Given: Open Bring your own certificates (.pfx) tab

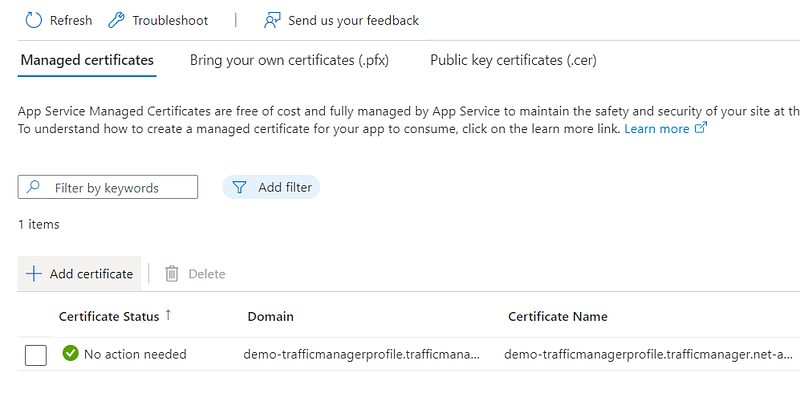Looking at the screenshot, I should (289, 60).
